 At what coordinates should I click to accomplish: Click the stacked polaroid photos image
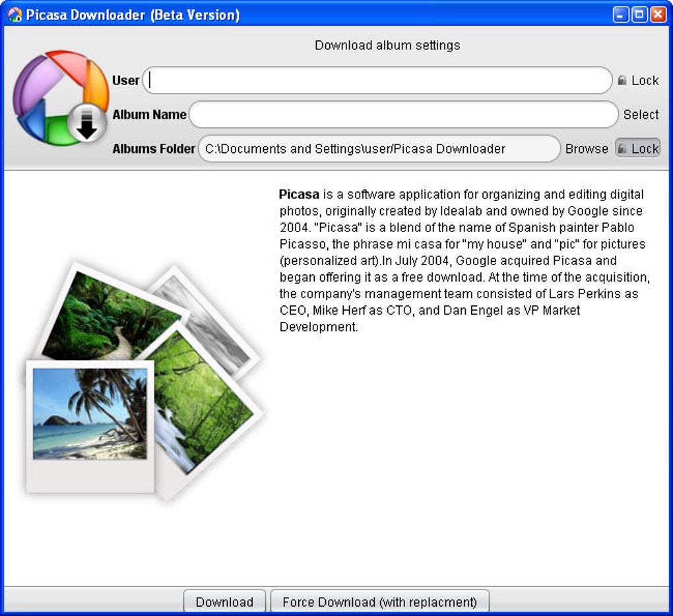click(x=144, y=381)
